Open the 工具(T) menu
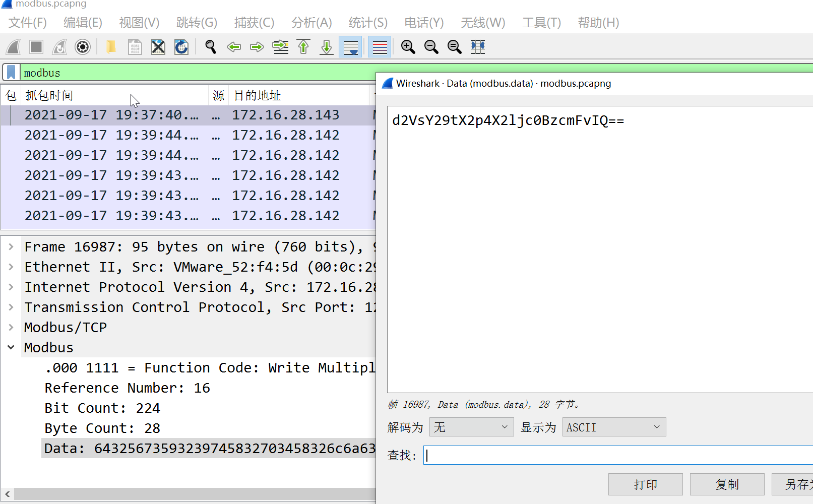This screenshot has height=504, width=813. pos(541,23)
